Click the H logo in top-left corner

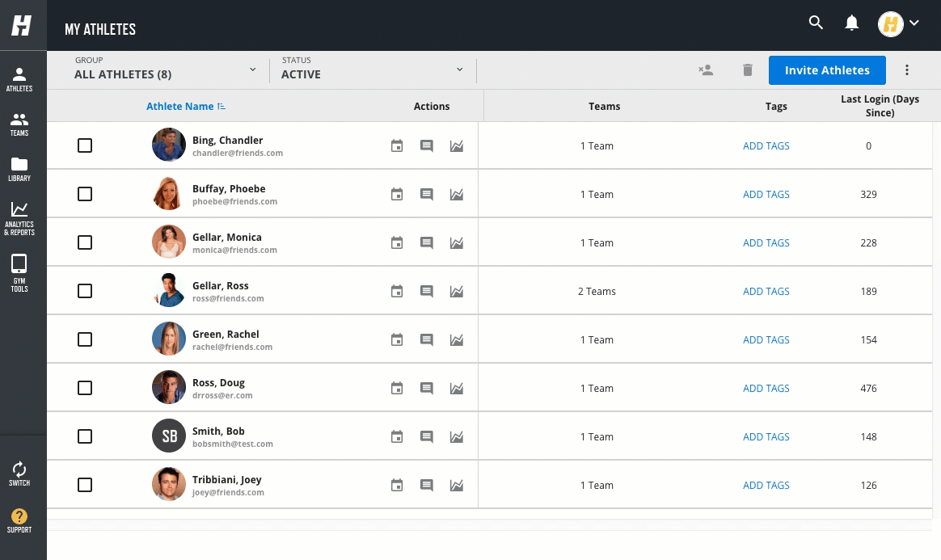[22, 25]
